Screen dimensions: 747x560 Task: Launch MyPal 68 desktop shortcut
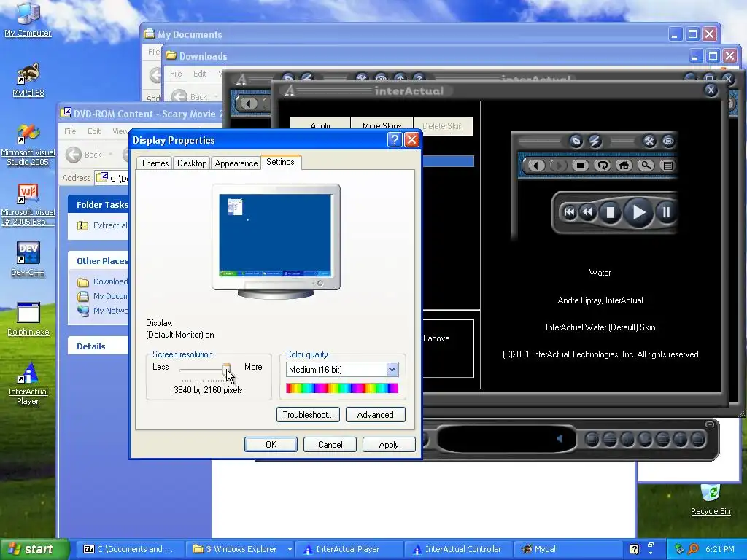click(28, 80)
